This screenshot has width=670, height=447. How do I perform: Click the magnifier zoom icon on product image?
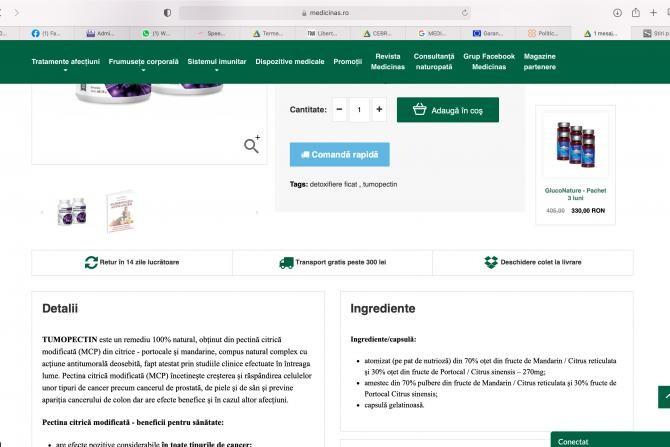252,145
